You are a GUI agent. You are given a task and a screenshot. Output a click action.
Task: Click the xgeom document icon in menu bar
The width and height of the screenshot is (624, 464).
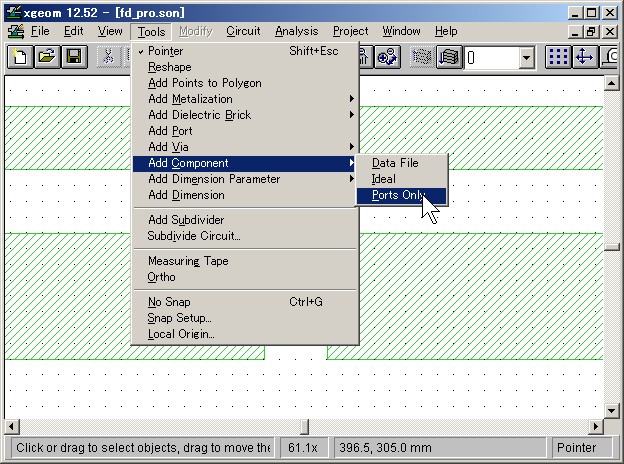(16, 31)
